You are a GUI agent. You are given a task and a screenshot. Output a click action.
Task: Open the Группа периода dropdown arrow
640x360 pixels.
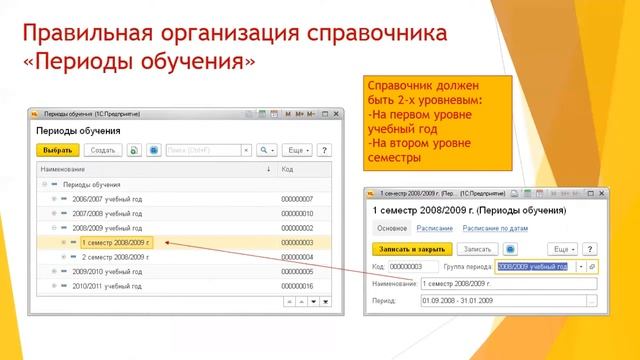coord(581,267)
